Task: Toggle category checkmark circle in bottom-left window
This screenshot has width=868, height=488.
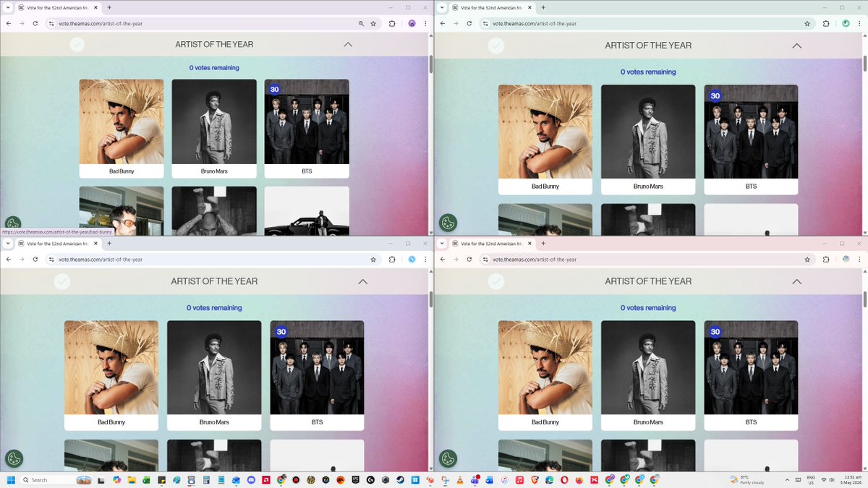Action: pyautogui.click(x=62, y=281)
